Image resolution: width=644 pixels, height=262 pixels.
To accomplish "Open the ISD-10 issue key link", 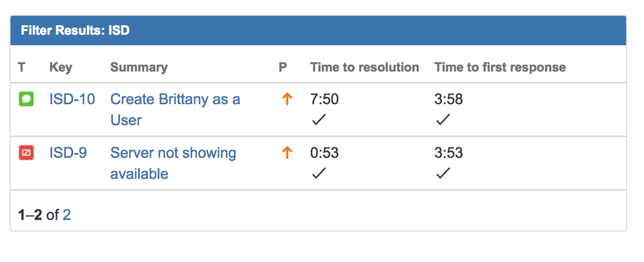I will click(x=72, y=99).
